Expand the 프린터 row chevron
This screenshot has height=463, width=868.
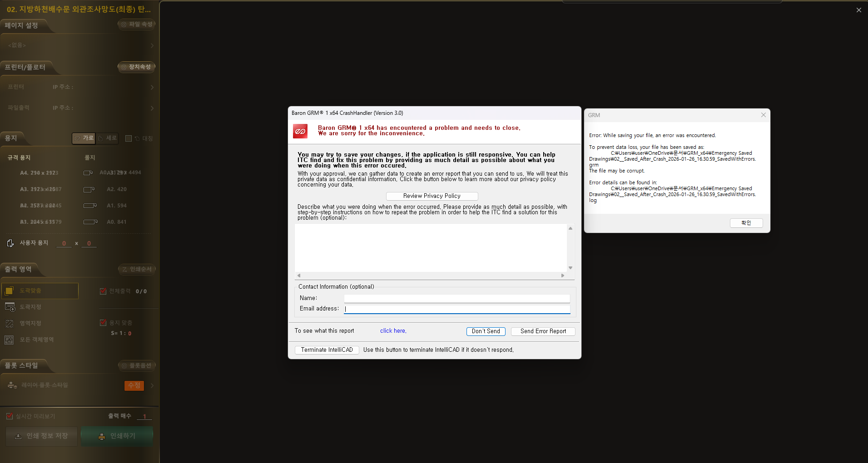(152, 87)
